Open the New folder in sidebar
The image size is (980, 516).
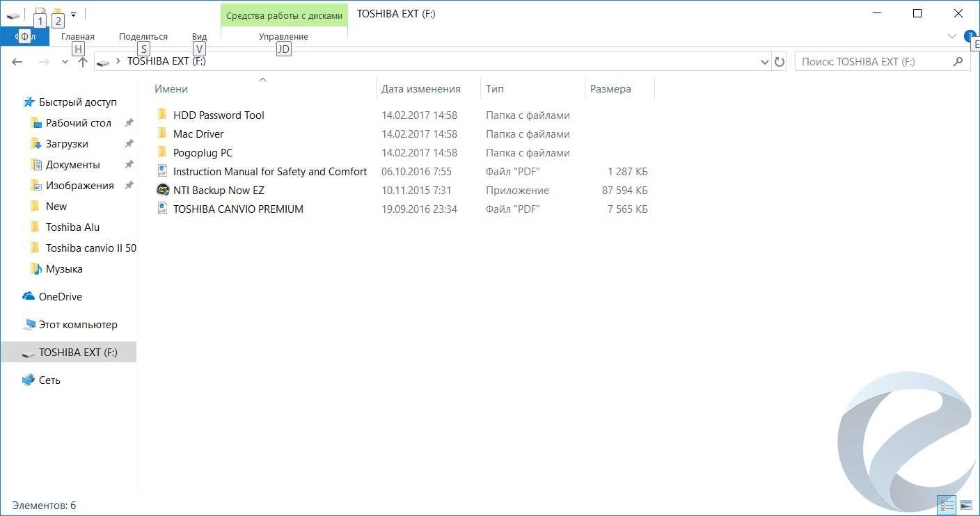(x=56, y=207)
